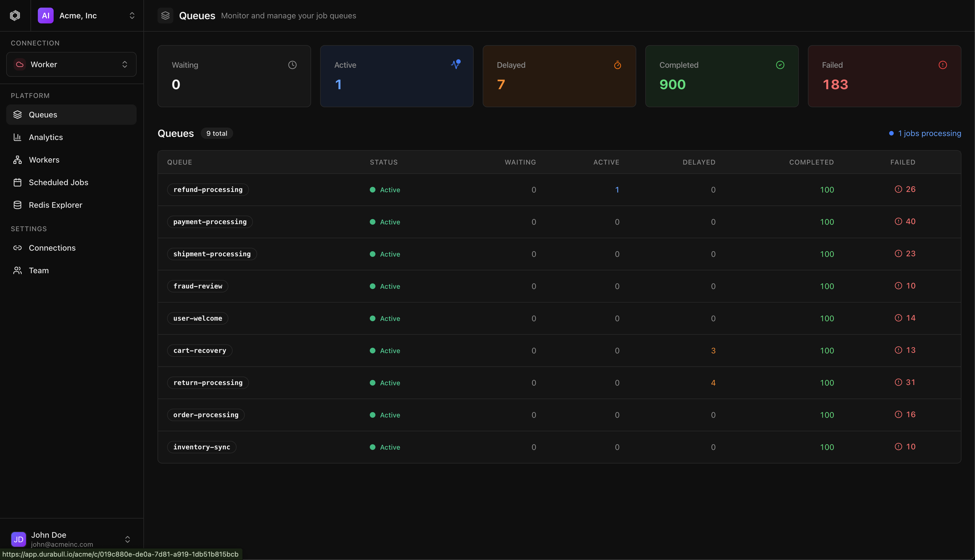Click the 9 total queues badge
This screenshot has height=560, width=975.
click(217, 133)
